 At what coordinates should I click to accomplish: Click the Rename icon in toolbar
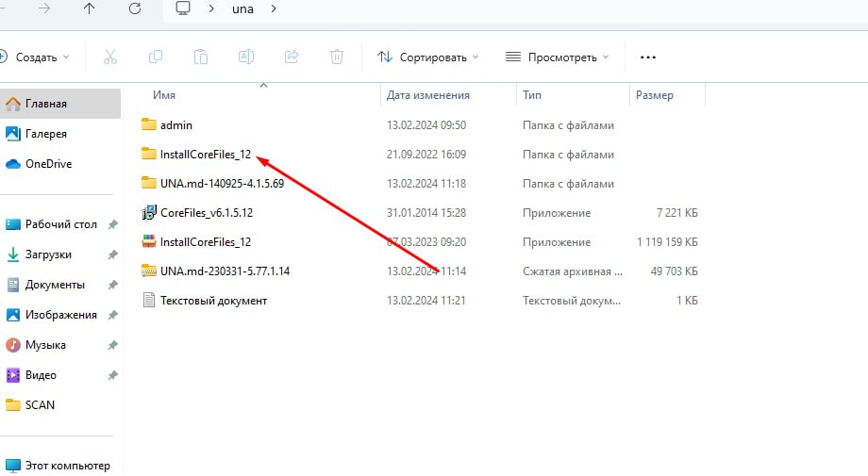(246, 57)
